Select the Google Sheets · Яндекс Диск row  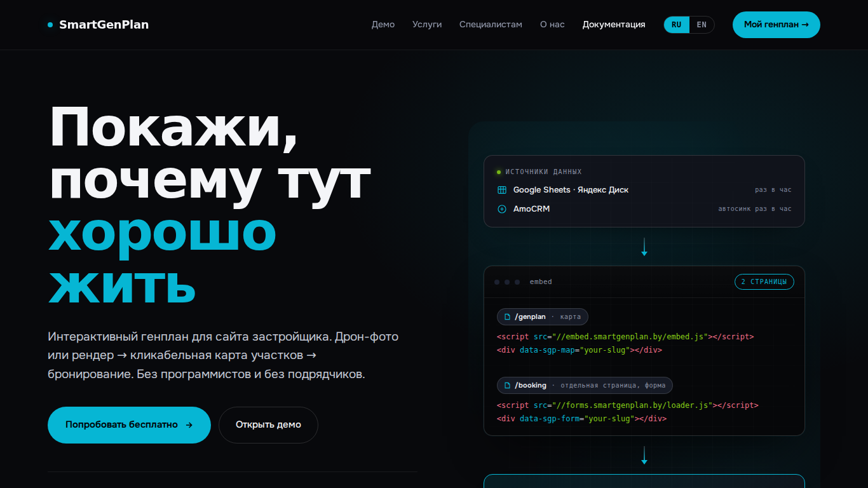[x=644, y=190]
